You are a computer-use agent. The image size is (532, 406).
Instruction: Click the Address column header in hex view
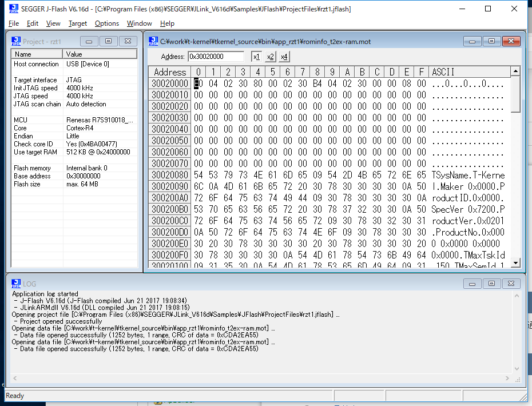170,72
